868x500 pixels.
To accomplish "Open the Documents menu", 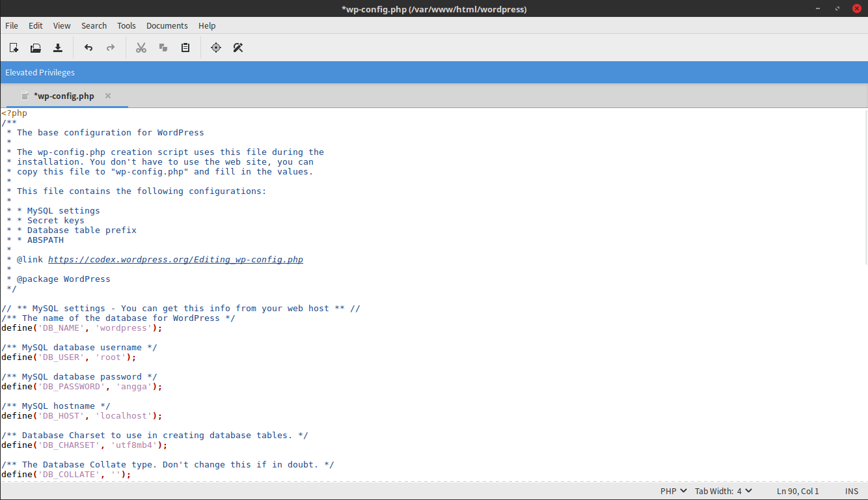I will (x=167, y=25).
